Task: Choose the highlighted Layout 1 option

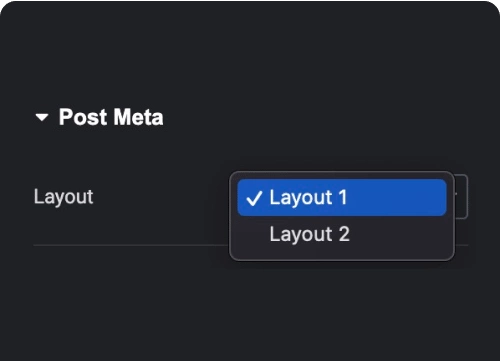Action: pyautogui.click(x=342, y=197)
